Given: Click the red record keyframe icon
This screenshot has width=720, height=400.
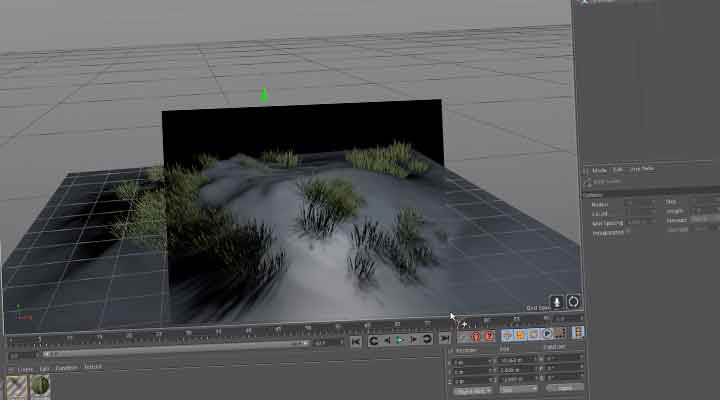Looking at the screenshot, I should pos(476,336).
